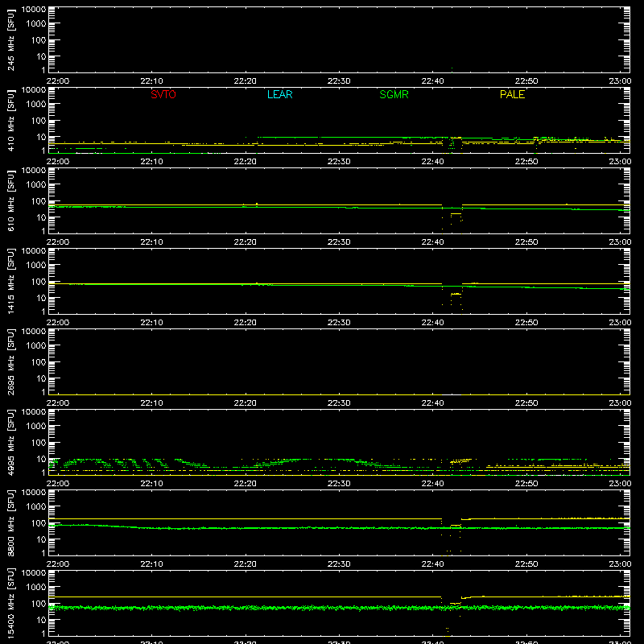Click 23:00 time label under 1415 MHz panel
Screen dimensions: 644x644
[620, 323]
